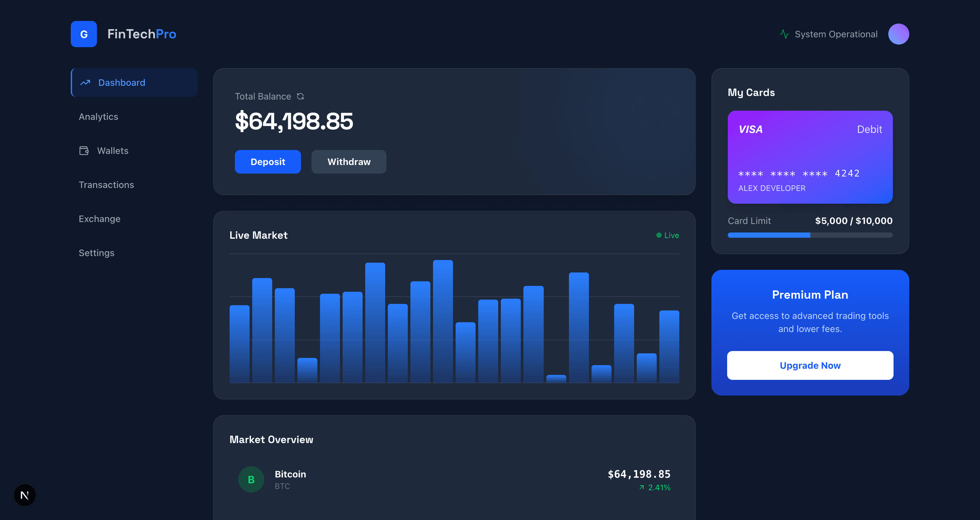Click the Upgrade Now button
The width and height of the screenshot is (980, 520).
(x=810, y=365)
